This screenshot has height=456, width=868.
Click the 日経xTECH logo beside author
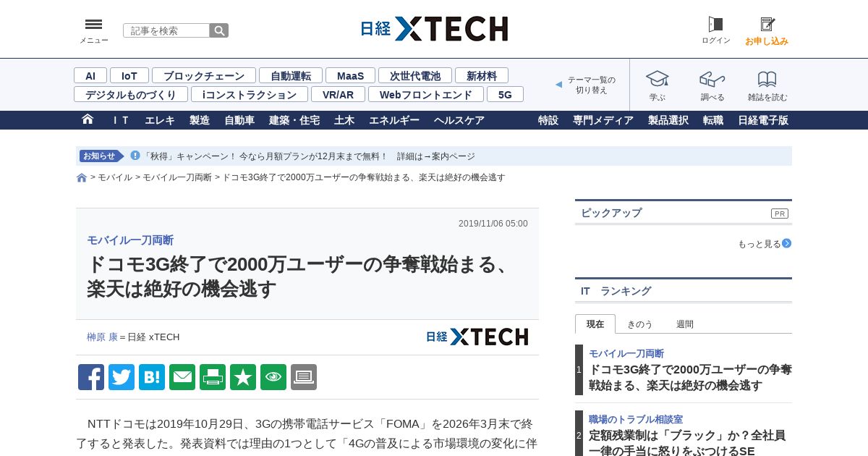pos(477,337)
